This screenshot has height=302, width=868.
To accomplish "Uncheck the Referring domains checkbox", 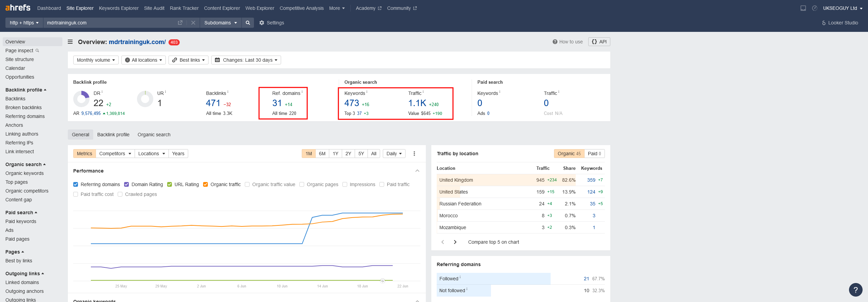I will coord(76,184).
